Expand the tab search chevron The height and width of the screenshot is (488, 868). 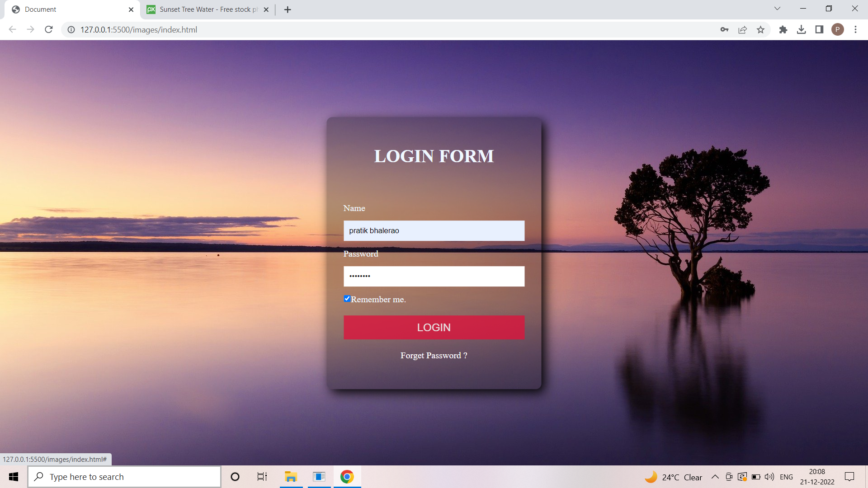tap(777, 9)
